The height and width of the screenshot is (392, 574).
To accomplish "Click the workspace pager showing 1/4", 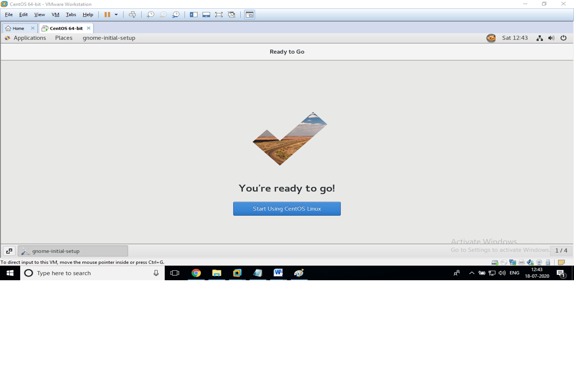I will pyautogui.click(x=561, y=251).
